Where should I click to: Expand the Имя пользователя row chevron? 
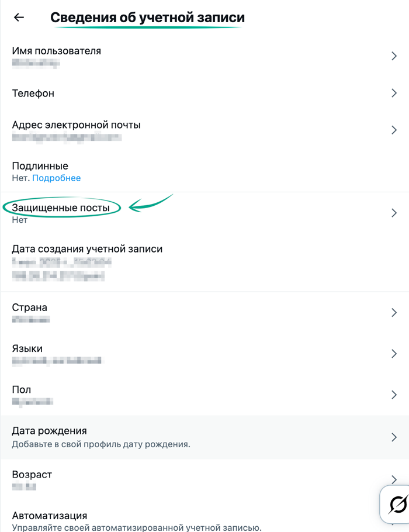pos(394,56)
